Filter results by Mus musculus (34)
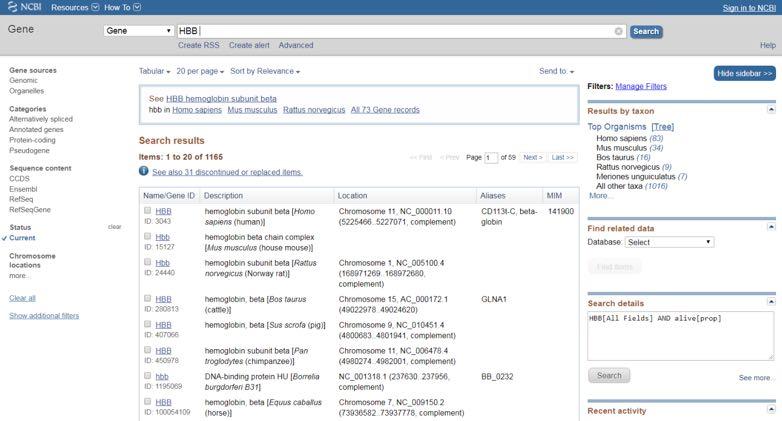 (x=629, y=148)
